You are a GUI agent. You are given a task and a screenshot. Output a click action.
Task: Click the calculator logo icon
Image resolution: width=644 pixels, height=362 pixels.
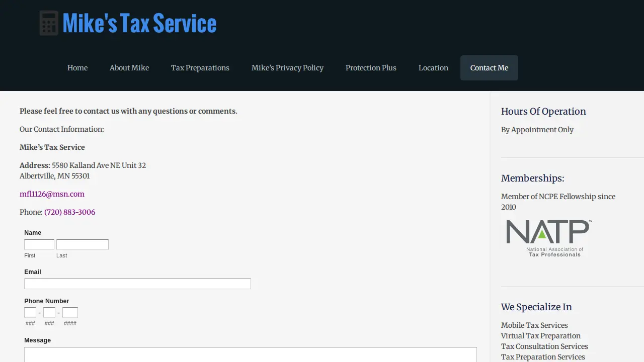(49, 23)
